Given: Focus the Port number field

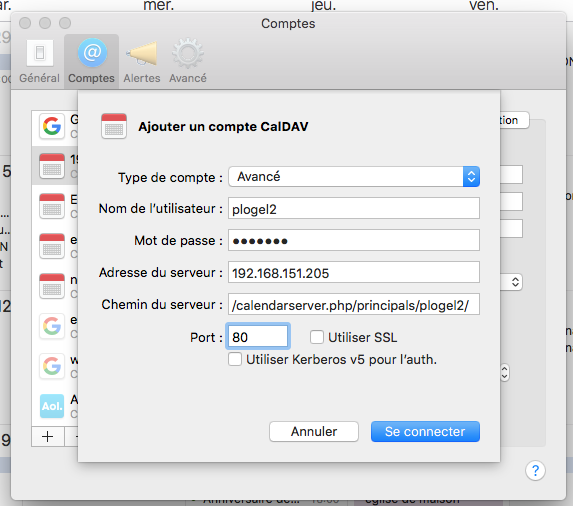Looking at the screenshot, I should tap(258, 336).
